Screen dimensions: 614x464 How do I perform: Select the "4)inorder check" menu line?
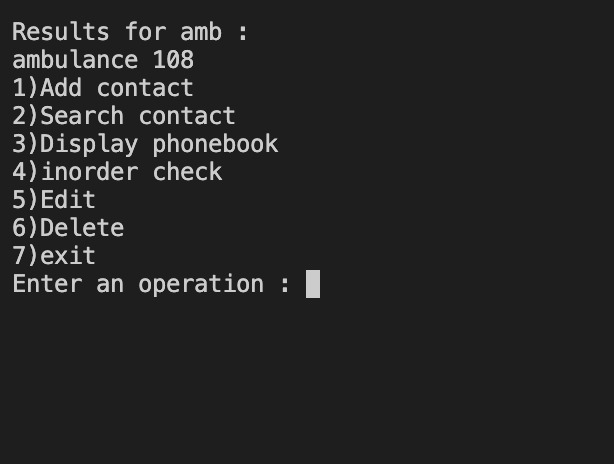point(117,172)
